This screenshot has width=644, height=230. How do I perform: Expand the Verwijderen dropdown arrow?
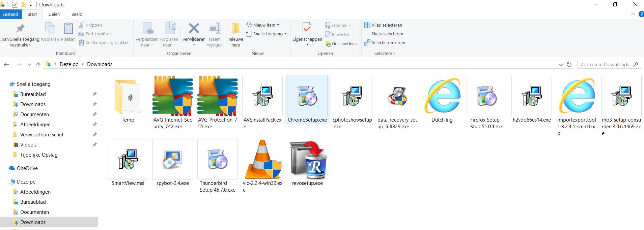(x=194, y=44)
